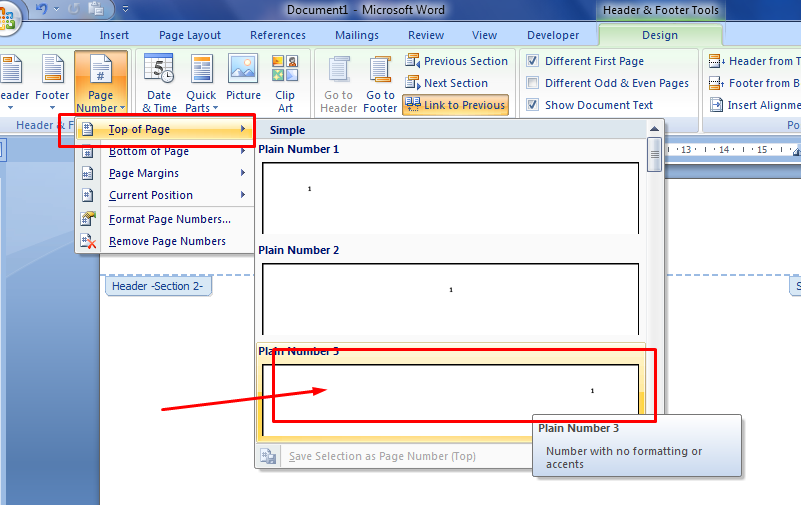Open Current Position submenu
Image resolution: width=801 pixels, height=505 pixels.
click(164, 195)
